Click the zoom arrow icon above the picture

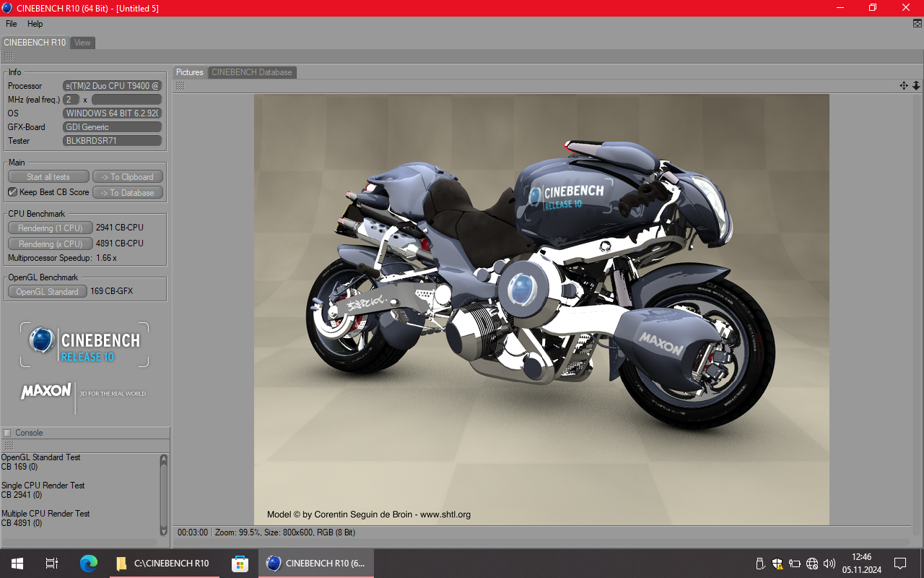[x=916, y=85]
